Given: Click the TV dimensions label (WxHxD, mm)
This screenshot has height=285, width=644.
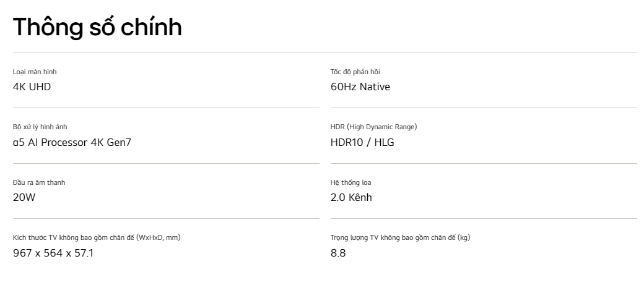Looking at the screenshot, I should pos(97,237).
